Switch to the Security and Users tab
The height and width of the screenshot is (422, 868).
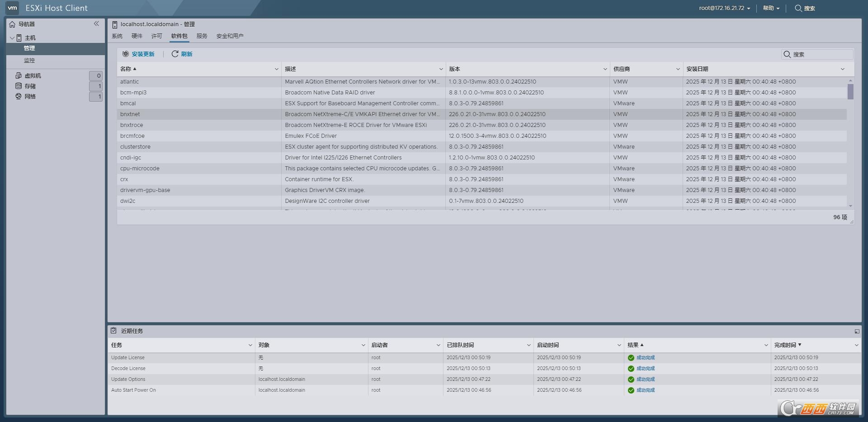pos(230,36)
